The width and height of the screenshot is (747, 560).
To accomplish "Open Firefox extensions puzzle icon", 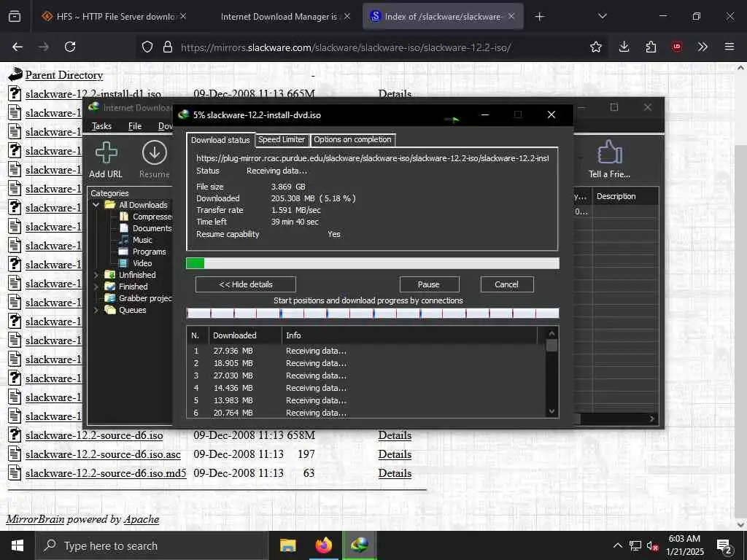I will (x=651, y=47).
